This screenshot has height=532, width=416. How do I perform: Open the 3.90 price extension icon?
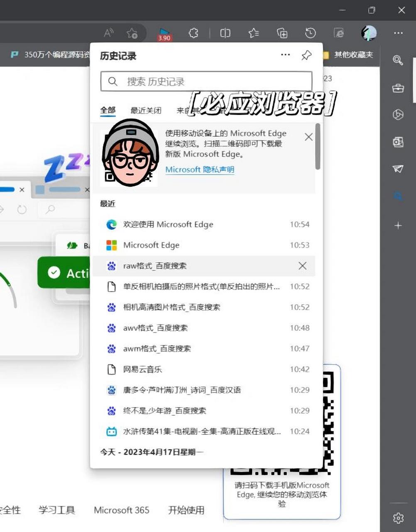[x=164, y=34]
